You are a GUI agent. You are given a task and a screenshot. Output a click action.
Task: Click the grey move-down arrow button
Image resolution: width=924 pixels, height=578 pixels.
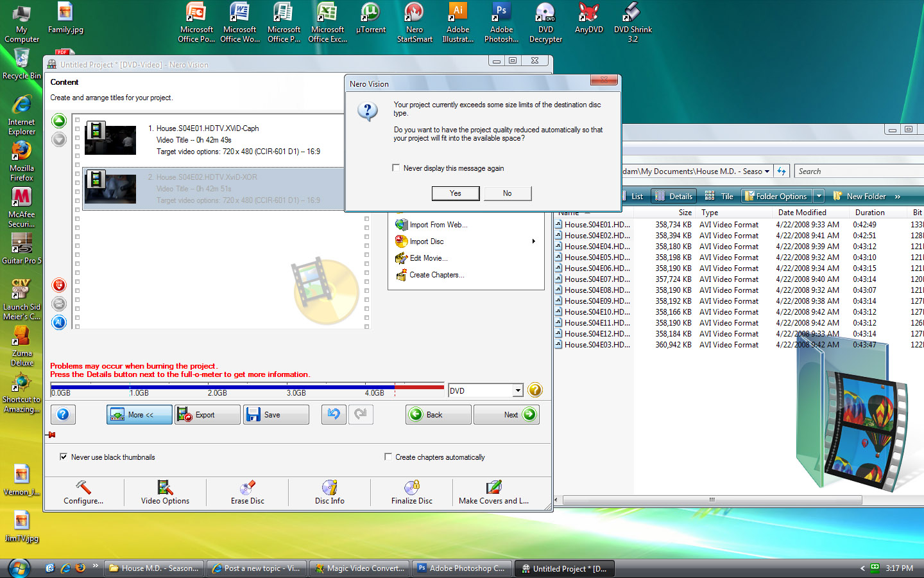click(59, 139)
